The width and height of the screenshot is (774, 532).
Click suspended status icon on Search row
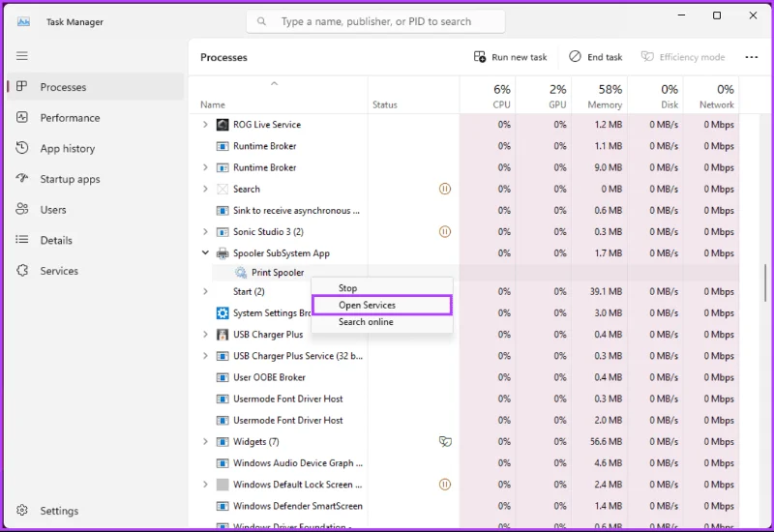coord(445,189)
